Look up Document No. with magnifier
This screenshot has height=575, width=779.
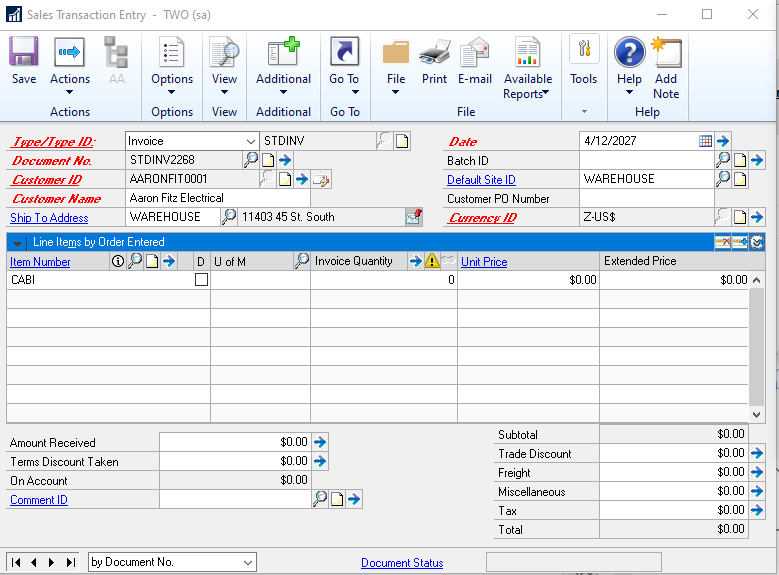point(251,160)
